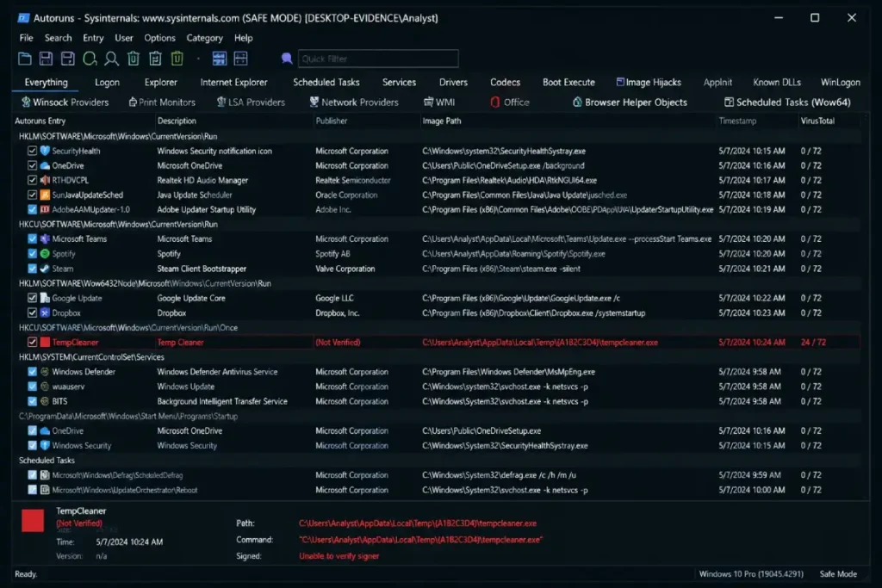The width and height of the screenshot is (882, 588).
Task: Toggle the Spotify entry checkbox
Action: [32, 253]
